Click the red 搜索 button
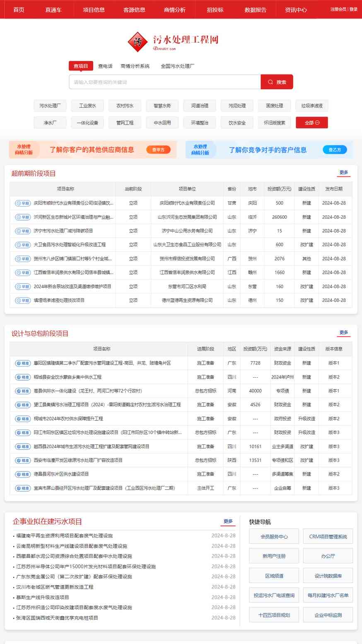362x644 pixels. tap(277, 82)
